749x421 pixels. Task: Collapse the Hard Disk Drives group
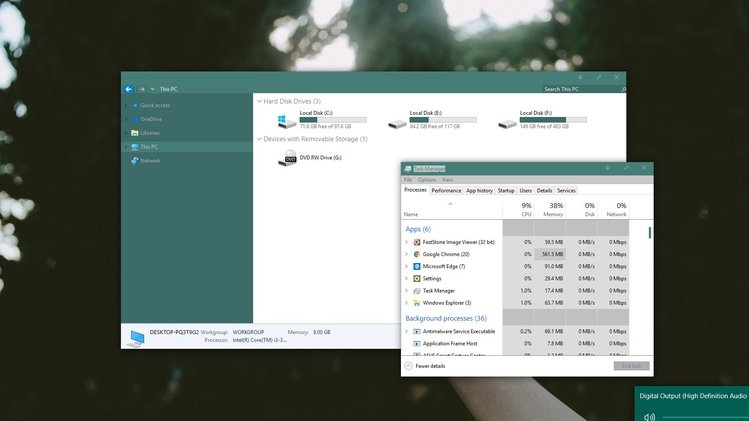pyautogui.click(x=259, y=101)
